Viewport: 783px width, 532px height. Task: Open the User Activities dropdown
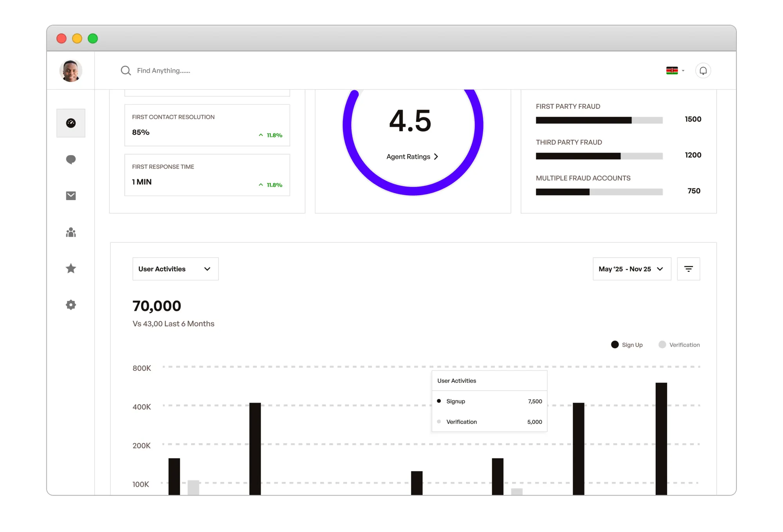pyautogui.click(x=175, y=269)
